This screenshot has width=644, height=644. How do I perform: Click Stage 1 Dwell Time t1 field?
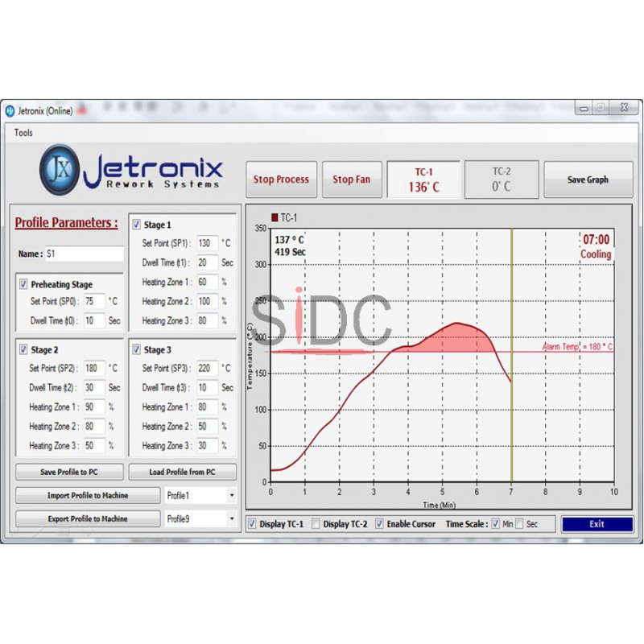click(208, 262)
